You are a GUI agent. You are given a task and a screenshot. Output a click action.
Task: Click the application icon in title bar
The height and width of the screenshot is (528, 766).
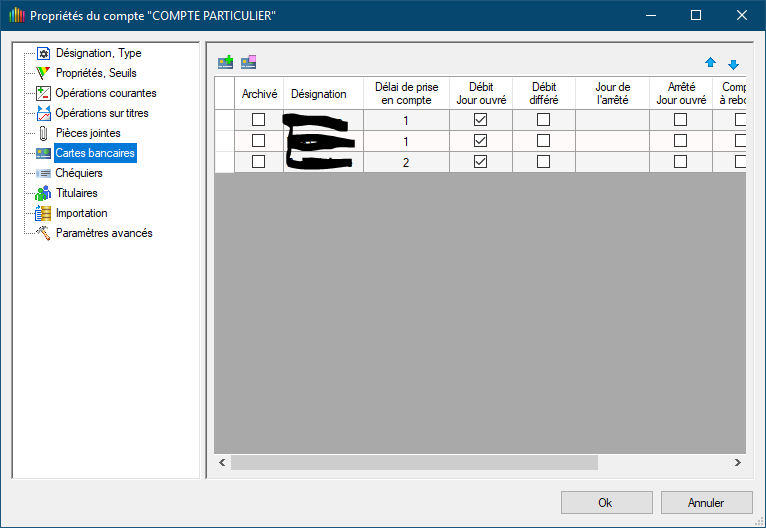[17, 15]
